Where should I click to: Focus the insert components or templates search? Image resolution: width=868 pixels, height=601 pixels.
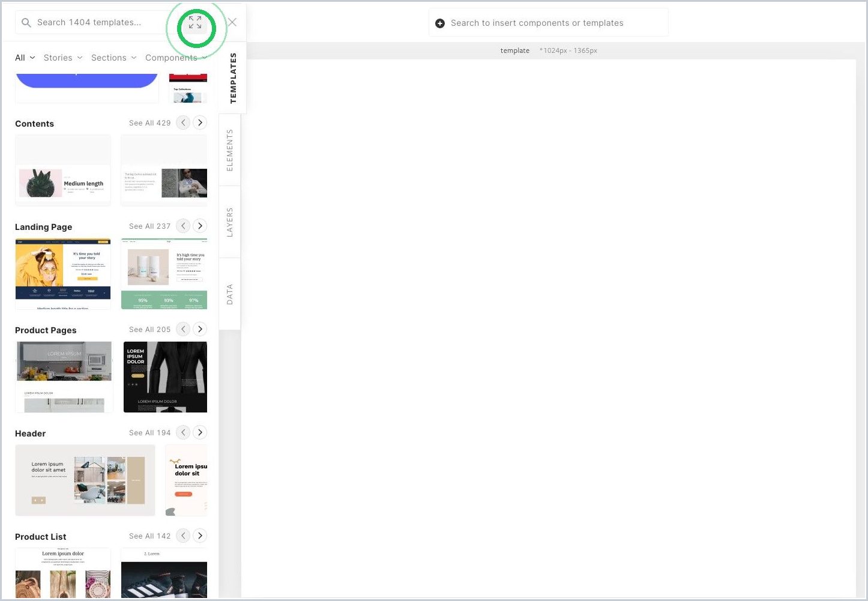tap(548, 23)
